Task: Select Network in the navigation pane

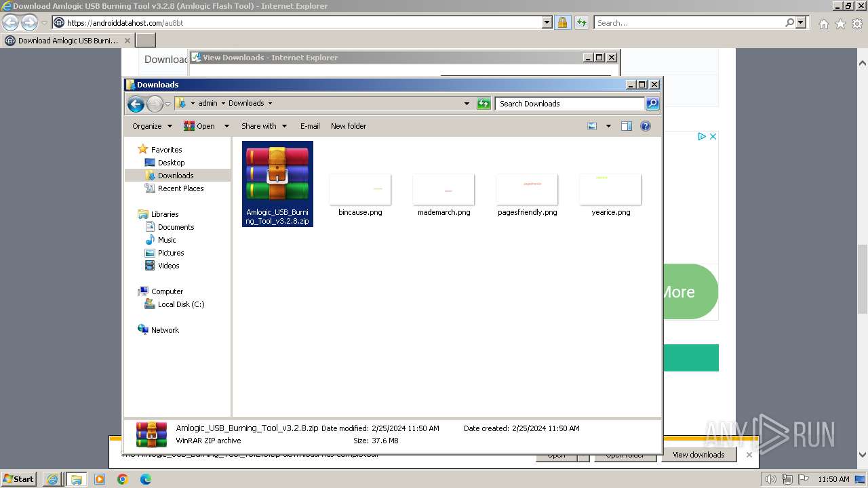Action: click(165, 330)
